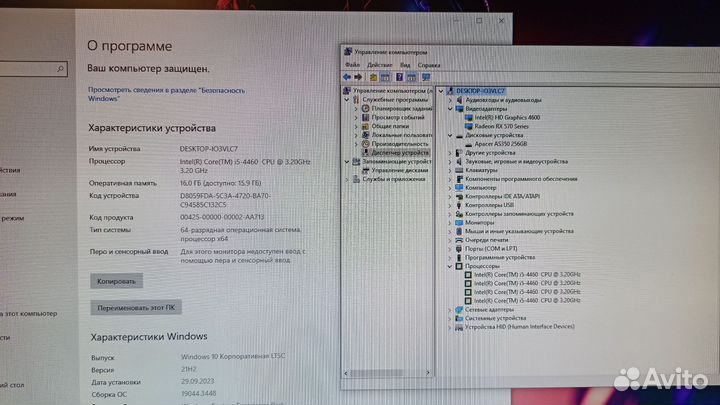Image resolution: width=720 pixels, height=405 pixels.
Task: Expand the Компьютер category
Action: click(x=450, y=188)
